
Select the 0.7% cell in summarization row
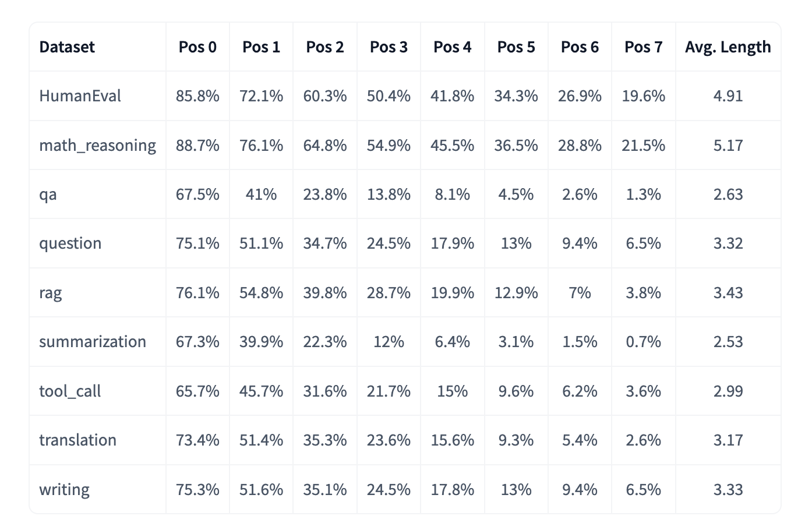pyautogui.click(x=643, y=342)
